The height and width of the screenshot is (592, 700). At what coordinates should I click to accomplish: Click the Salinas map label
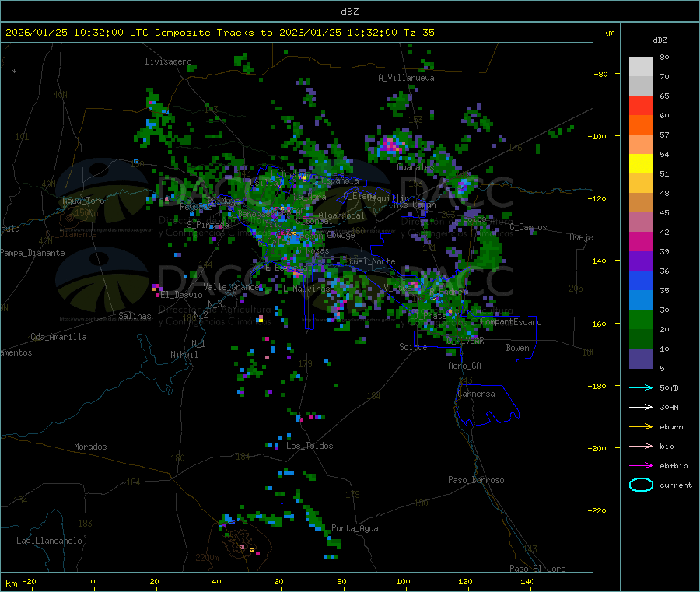[x=135, y=316]
